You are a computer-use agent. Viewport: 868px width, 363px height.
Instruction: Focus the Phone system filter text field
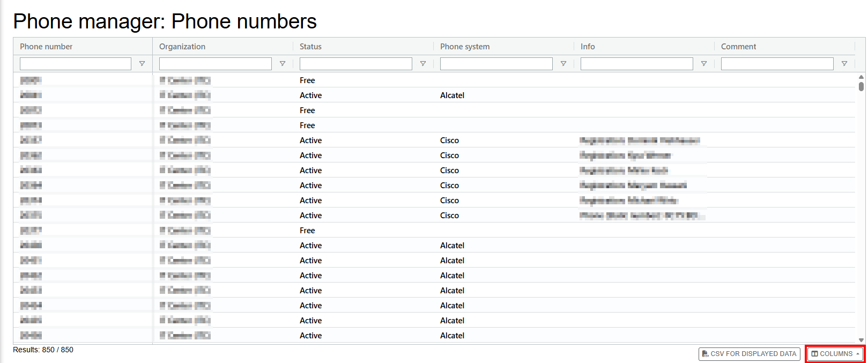point(496,64)
